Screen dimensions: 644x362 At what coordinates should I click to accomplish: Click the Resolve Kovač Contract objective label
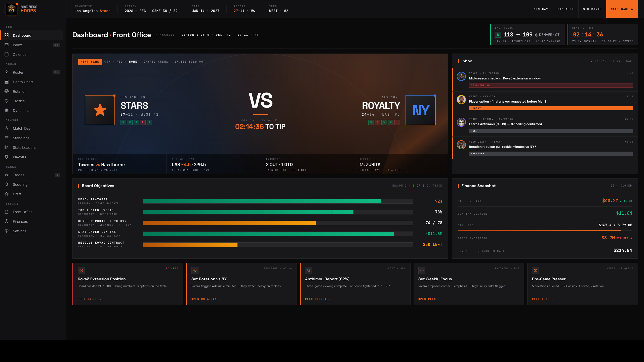click(x=101, y=243)
